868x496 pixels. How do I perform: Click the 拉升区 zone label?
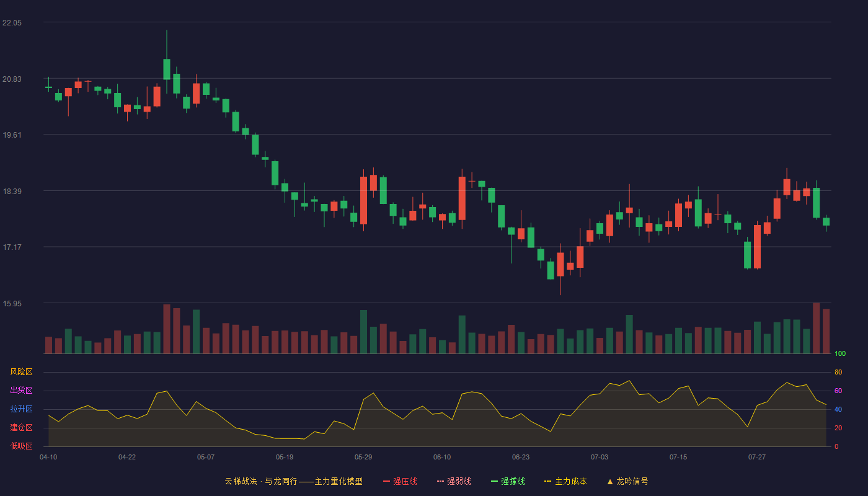pos(21,409)
